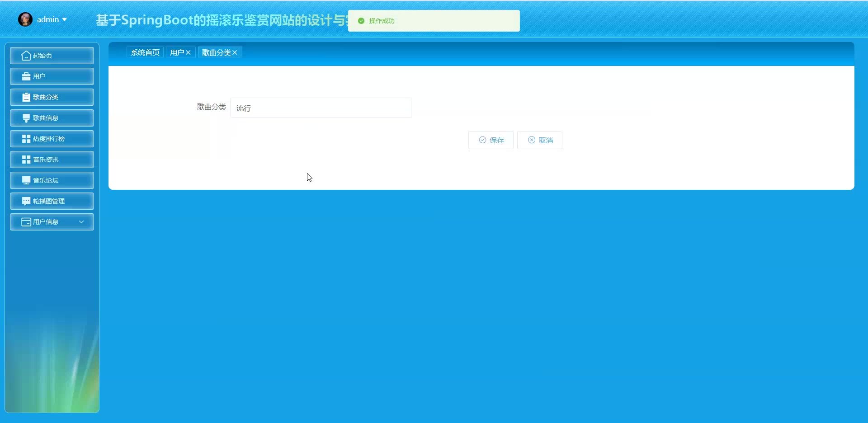Viewport: 868px width, 423px height.
Task: Click the admin username text
Action: coord(48,19)
